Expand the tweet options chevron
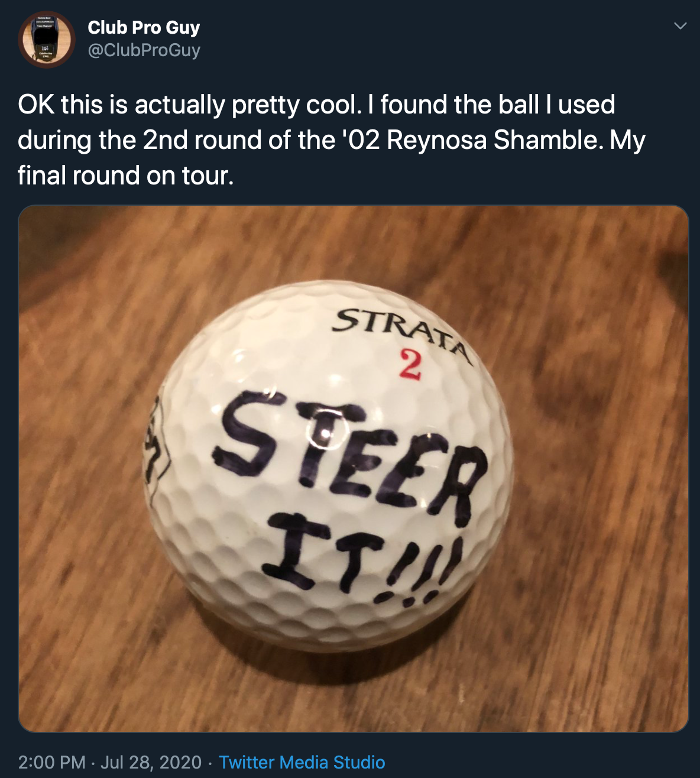This screenshot has width=700, height=778. pos(680,26)
